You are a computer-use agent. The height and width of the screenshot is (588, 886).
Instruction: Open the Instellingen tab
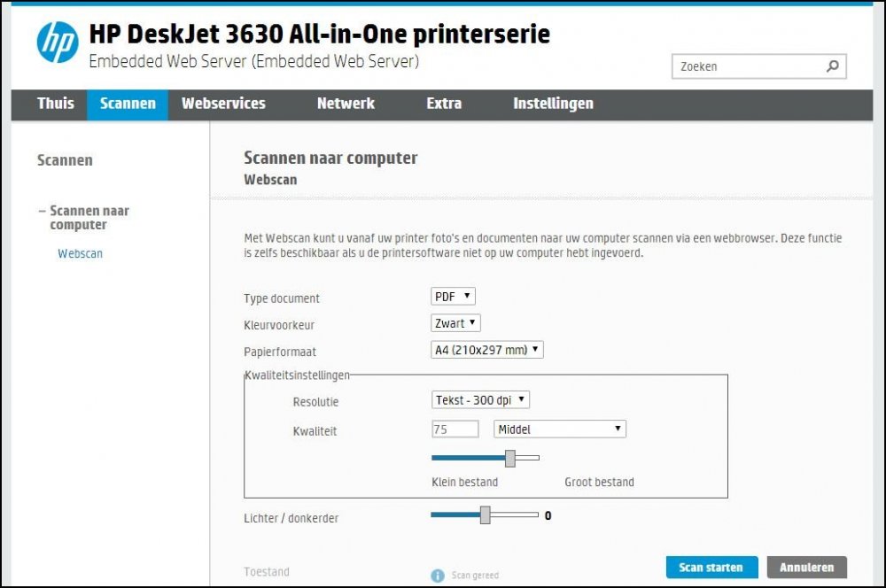pyautogui.click(x=552, y=104)
